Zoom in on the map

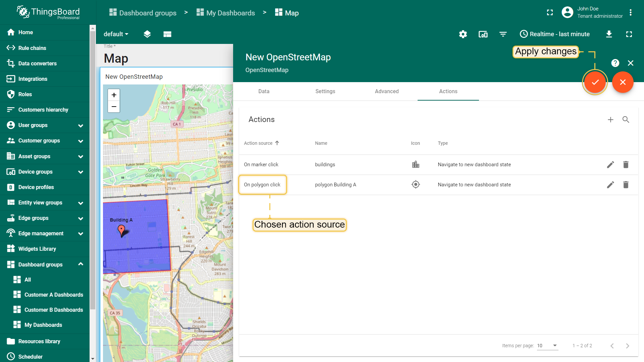[114, 95]
